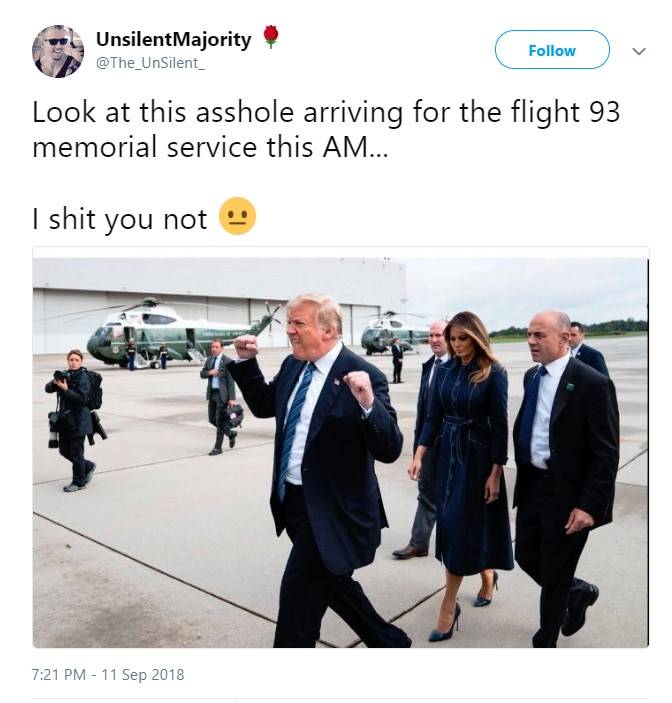This screenshot has height=703, width=672.
Task: Click the bald man in black suit
Action: click(566, 477)
